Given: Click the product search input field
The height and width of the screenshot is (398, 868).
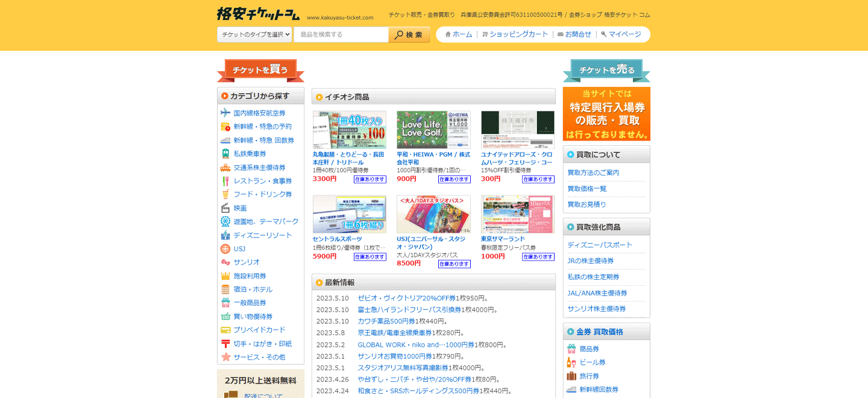Looking at the screenshot, I should pos(341,34).
